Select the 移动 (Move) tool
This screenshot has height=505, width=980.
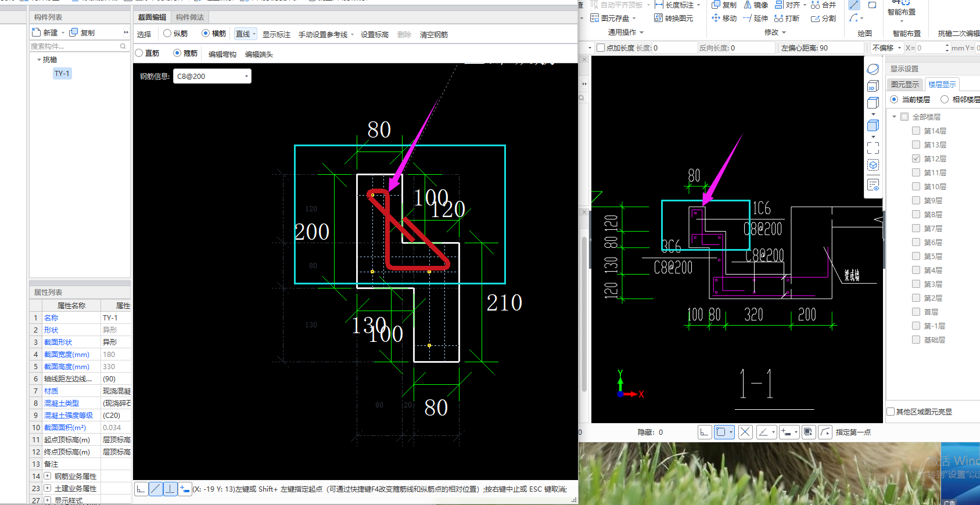coord(724,18)
